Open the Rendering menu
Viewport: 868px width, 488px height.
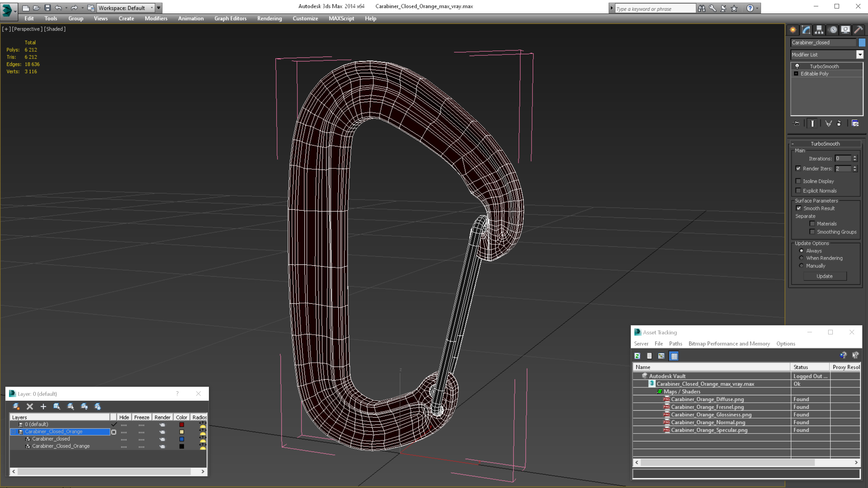point(269,18)
